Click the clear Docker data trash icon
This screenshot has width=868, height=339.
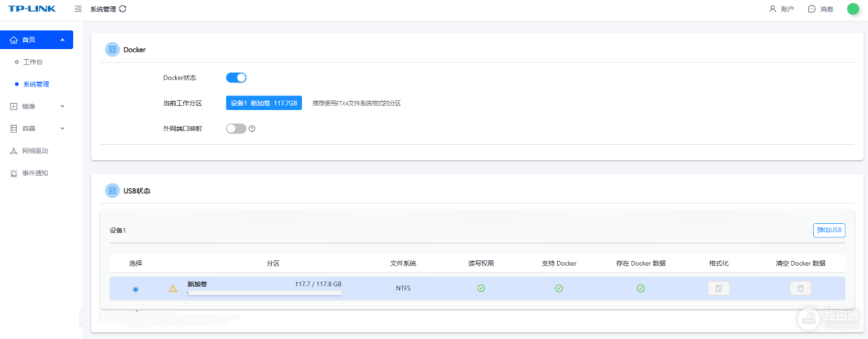tap(800, 288)
